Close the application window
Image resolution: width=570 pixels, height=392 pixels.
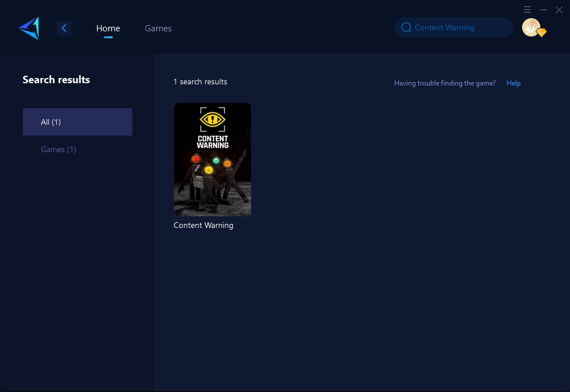(559, 10)
